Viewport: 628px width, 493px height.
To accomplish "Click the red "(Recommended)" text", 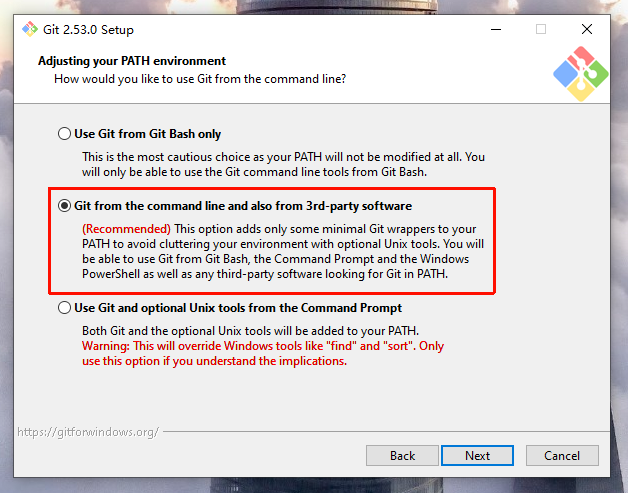I will (x=126, y=229).
